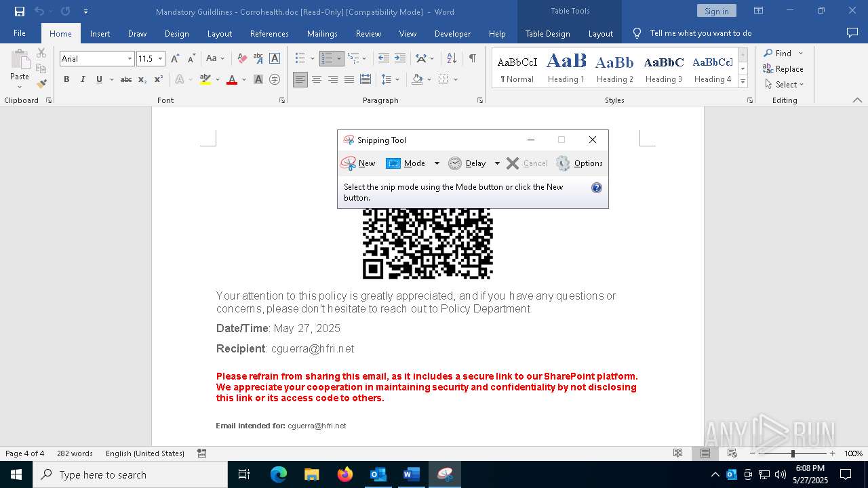The image size is (868, 488).
Task: Switch to the Insert tab
Action: click(x=100, y=33)
